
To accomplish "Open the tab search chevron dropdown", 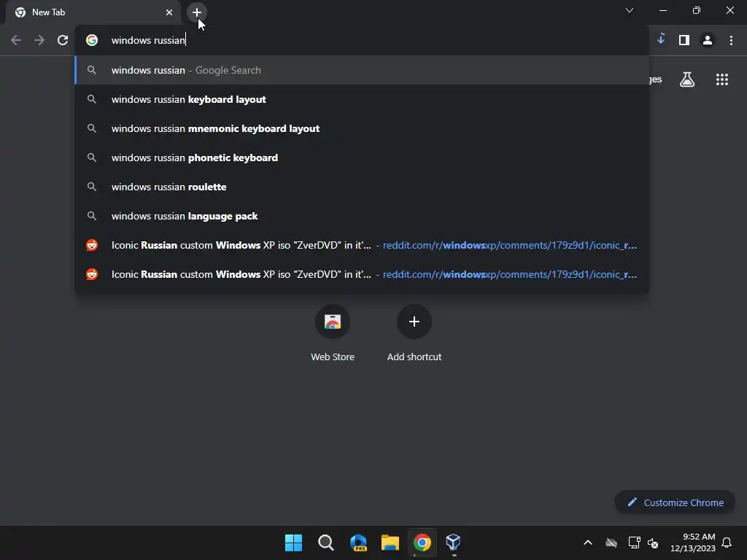I will (630, 10).
